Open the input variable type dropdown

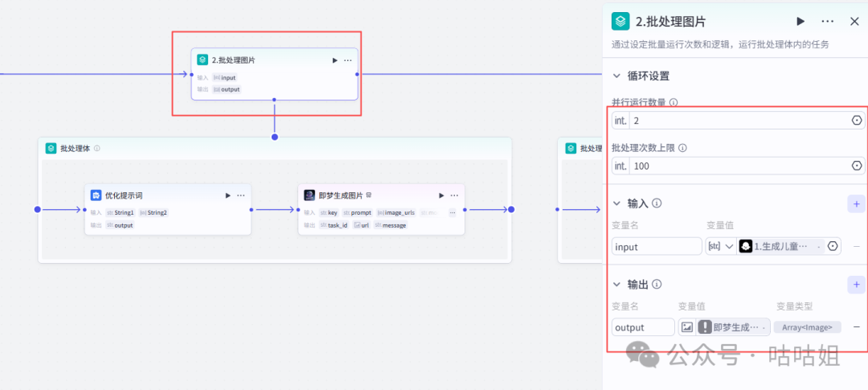click(720, 247)
